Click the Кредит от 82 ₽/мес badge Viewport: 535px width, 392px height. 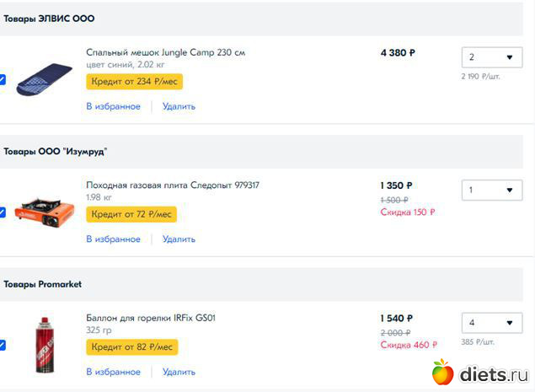pyautogui.click(x=131, y=347)
